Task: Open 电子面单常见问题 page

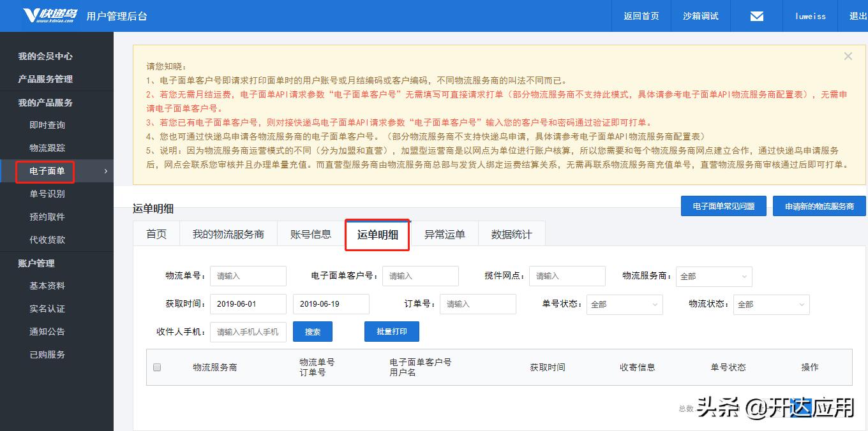Action: (723, 206)
